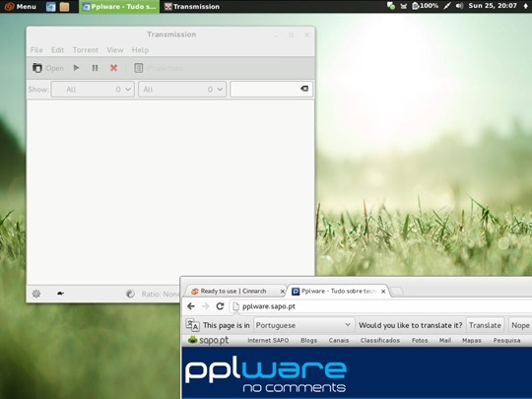Click the upward arrow at the panel's end

tap(525, 6)
